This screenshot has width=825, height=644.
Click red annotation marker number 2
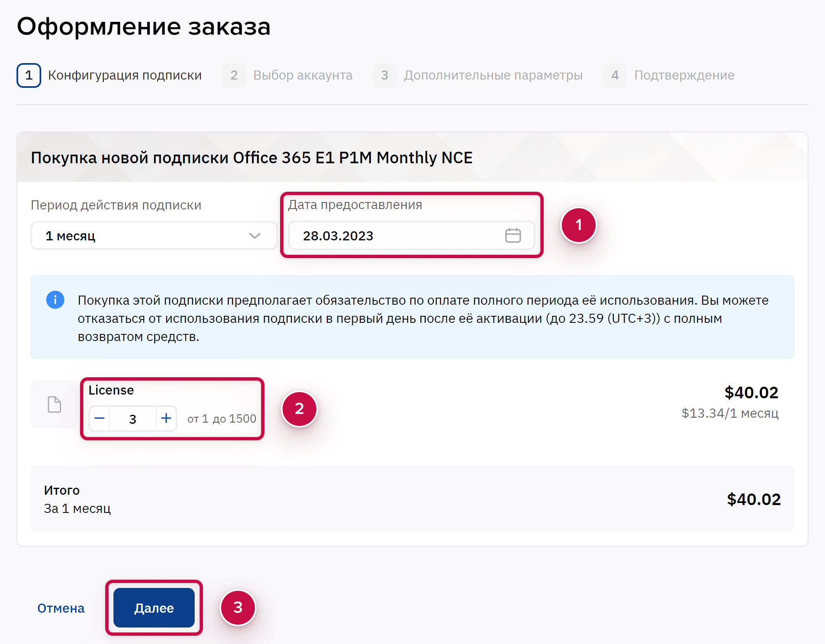pyautogui.click(x=299, y=409)
